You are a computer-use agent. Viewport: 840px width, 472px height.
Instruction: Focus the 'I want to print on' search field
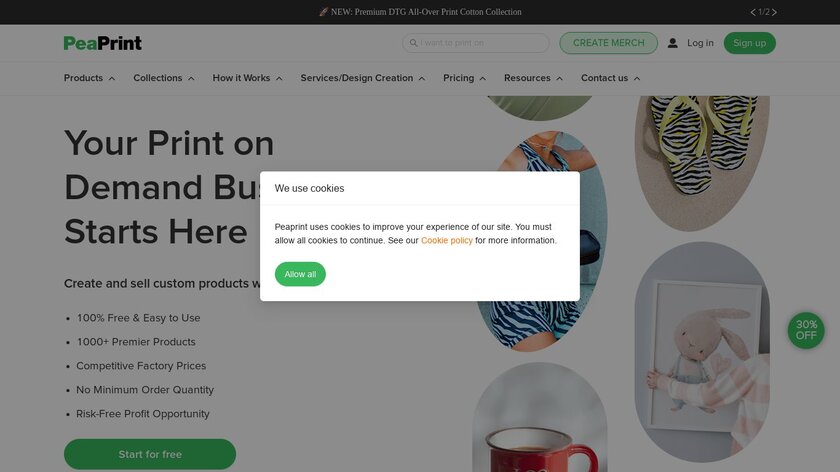pos(482,43)
